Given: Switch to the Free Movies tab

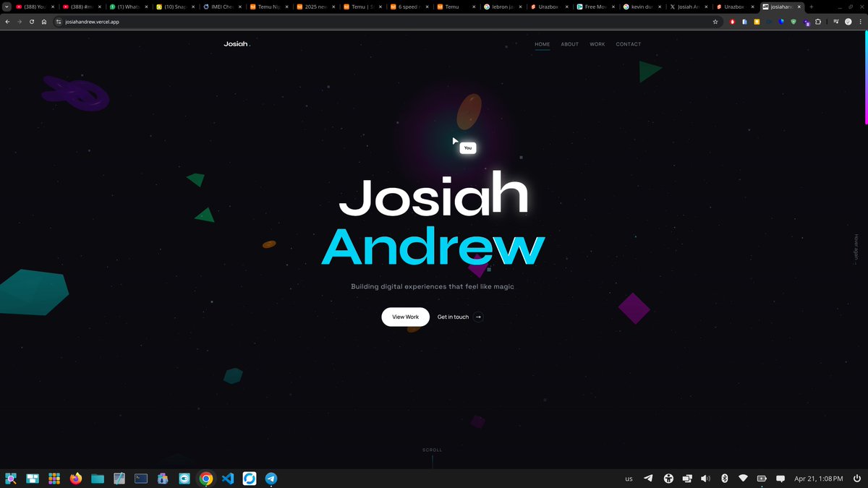Looking at the screenshot, I should [596, 7].
